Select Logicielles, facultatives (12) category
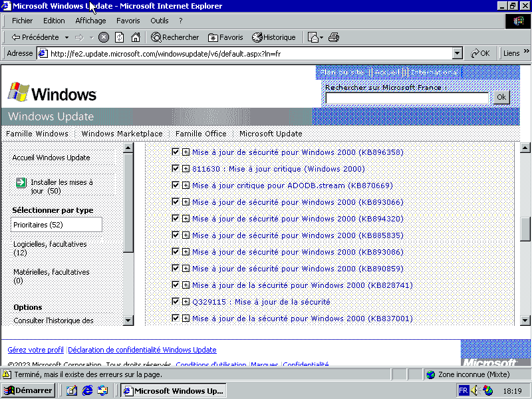Screen dimensions: 532x399 [50, 248]
